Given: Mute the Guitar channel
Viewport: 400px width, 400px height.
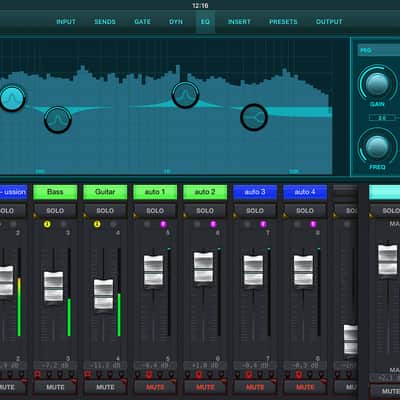Looking at the screenshot, I should pos(105,387).
